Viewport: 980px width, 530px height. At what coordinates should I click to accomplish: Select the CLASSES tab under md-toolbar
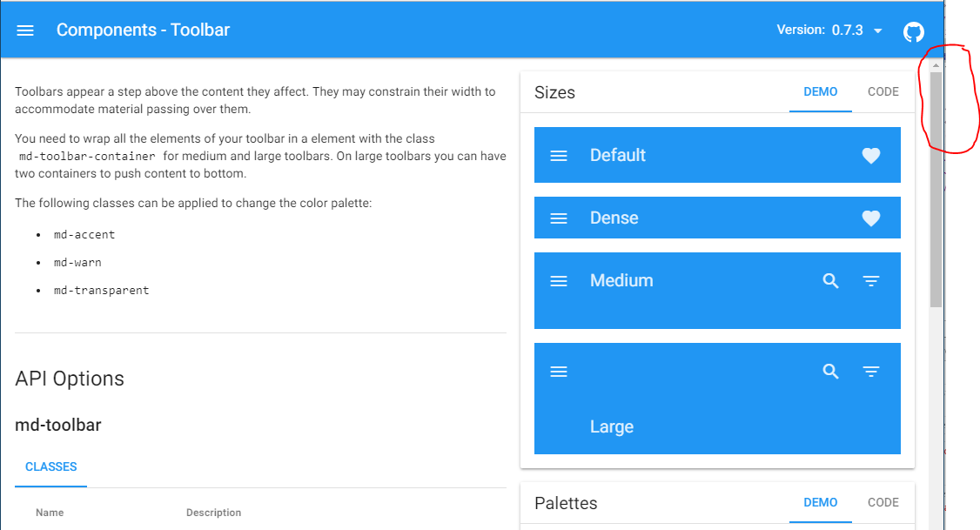point(51,466)
